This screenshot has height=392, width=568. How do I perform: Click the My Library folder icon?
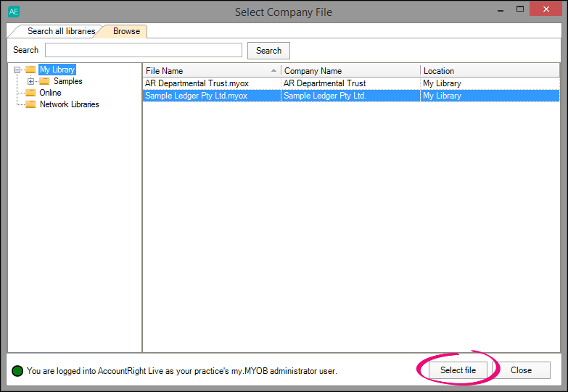pos(30,70)
